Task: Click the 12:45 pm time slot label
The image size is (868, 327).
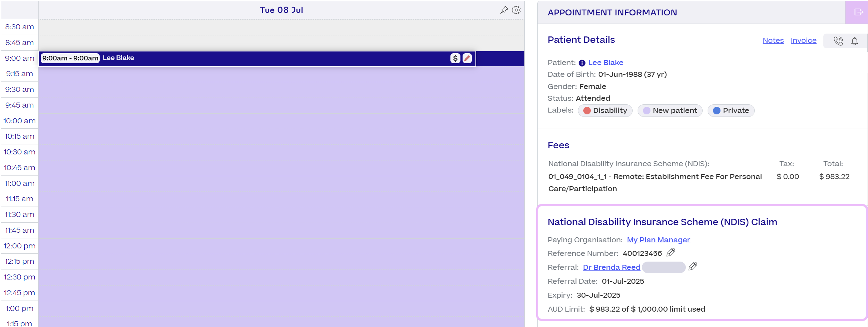Action: [20, 293]
